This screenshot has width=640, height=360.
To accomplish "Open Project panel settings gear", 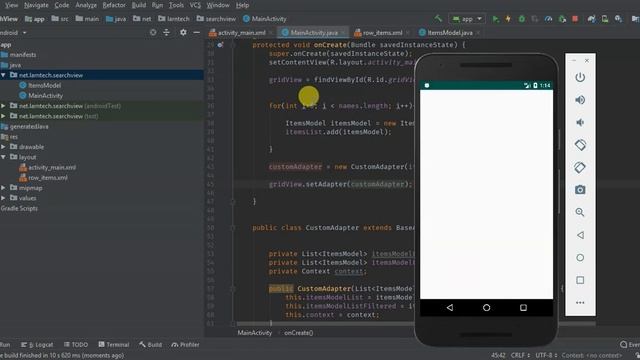I will [x=183, y=32].
